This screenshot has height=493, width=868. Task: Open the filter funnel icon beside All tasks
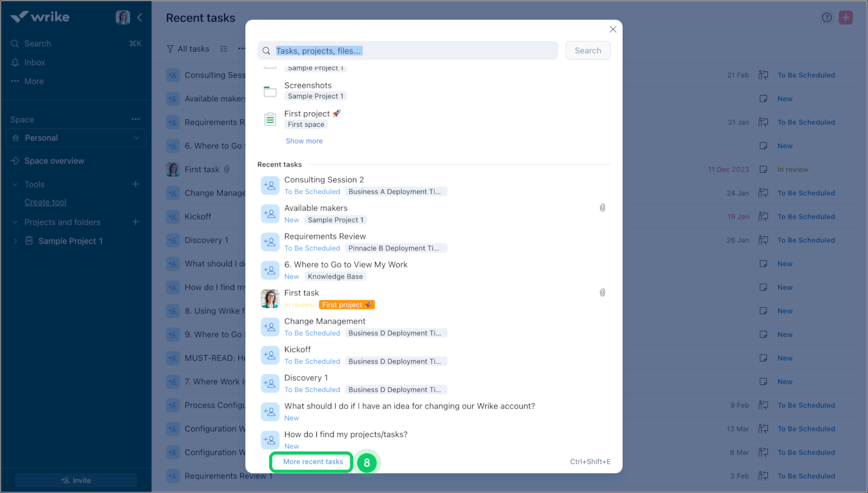(171, 49)
